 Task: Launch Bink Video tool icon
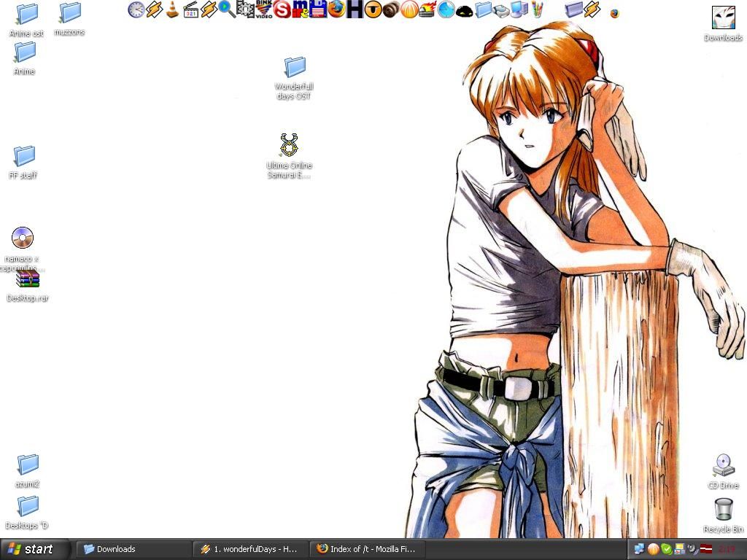pyautogui.click(x=263, y=9)
